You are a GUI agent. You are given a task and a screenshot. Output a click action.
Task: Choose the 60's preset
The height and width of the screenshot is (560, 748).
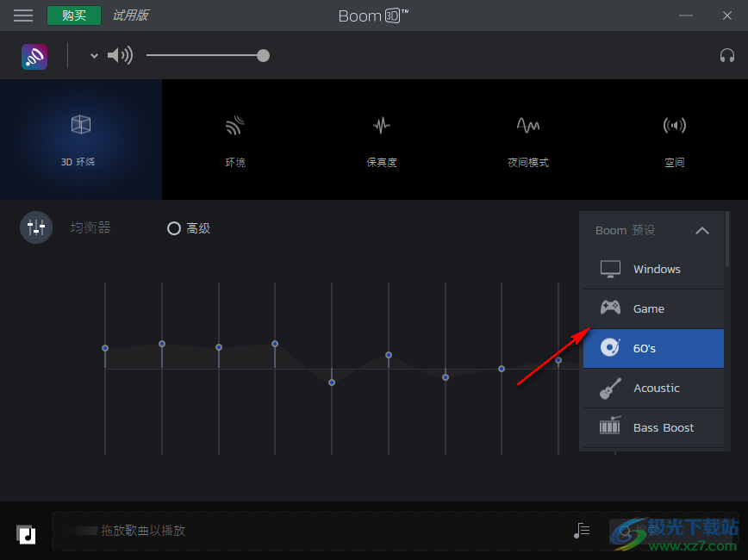pyautogui.click(x=653, y=348)
